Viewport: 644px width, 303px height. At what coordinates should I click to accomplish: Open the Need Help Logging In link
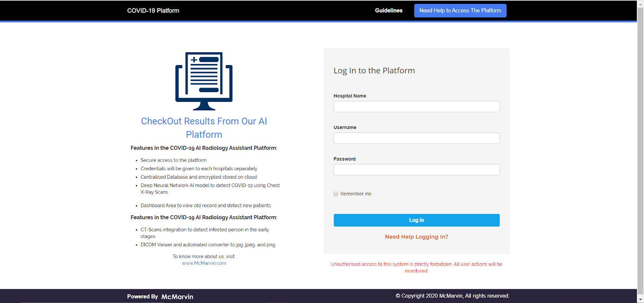(x=417, y=237)
